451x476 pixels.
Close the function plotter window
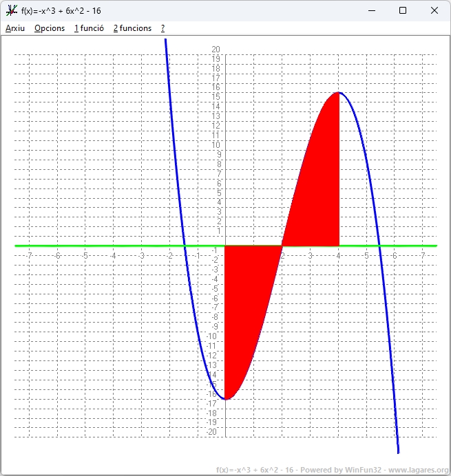coord(434,10)
